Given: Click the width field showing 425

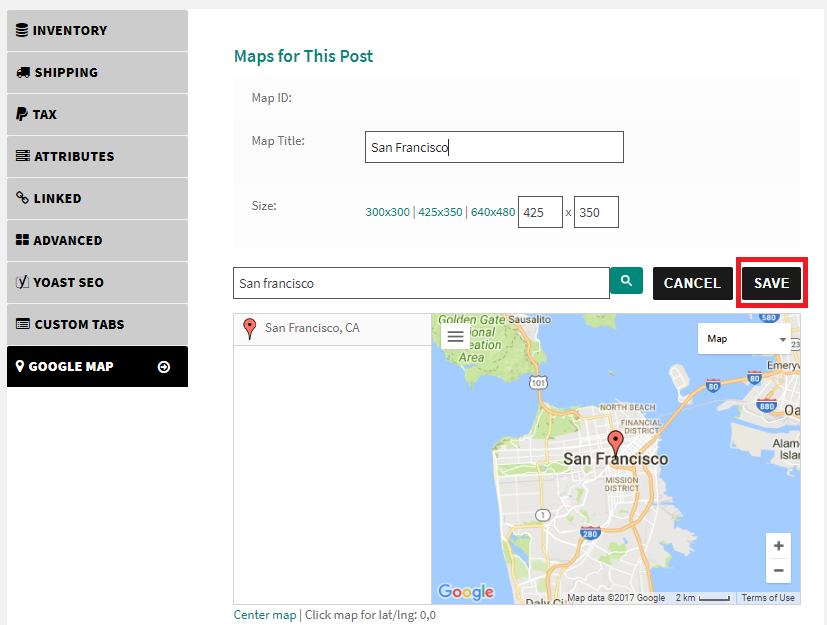Looking at the screenshot, I should (x=540, y=212).
